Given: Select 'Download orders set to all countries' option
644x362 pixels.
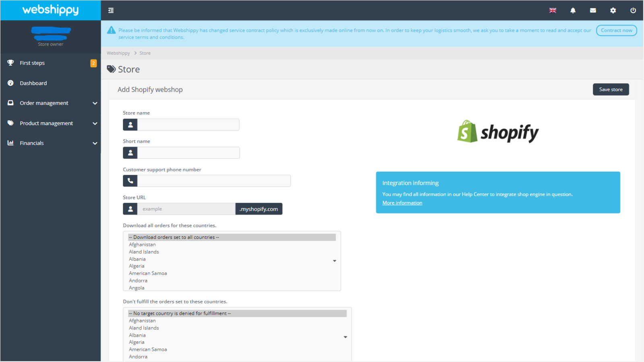Looking at the screenshot, I should click(x=232, y=237).
